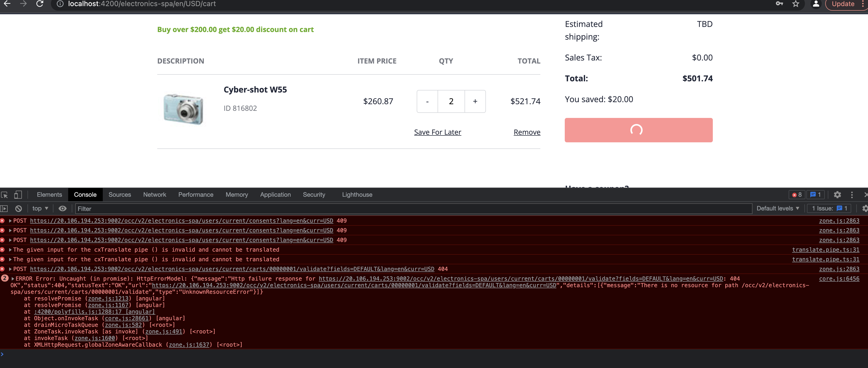Click the 1 warning bubble icon
Viewport: 868px width, 368px height.
click(815, 195)
